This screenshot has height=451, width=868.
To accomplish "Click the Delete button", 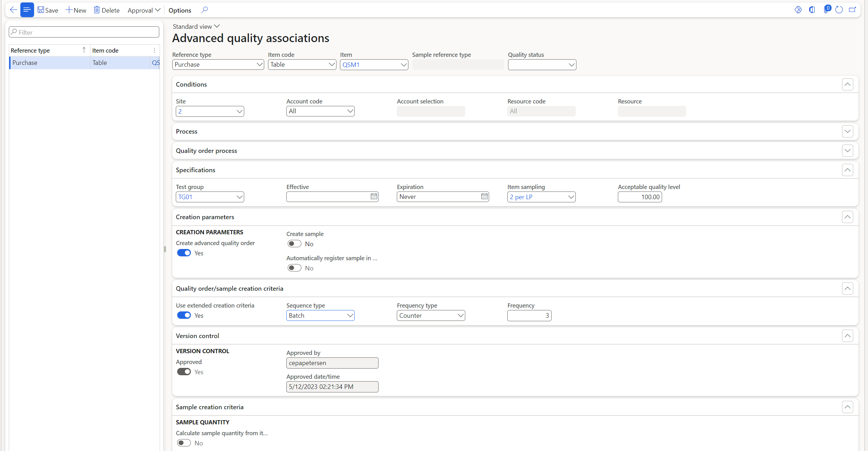I will click(x=107, y=10).
